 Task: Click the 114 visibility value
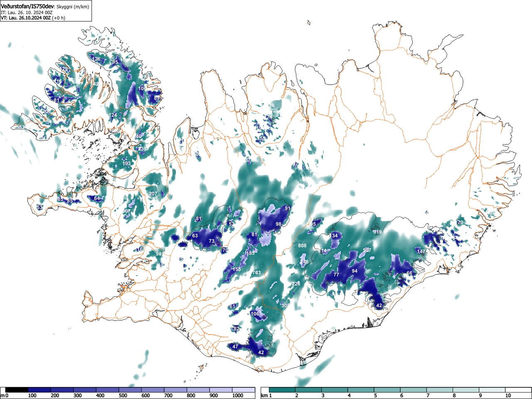[323, 251]
